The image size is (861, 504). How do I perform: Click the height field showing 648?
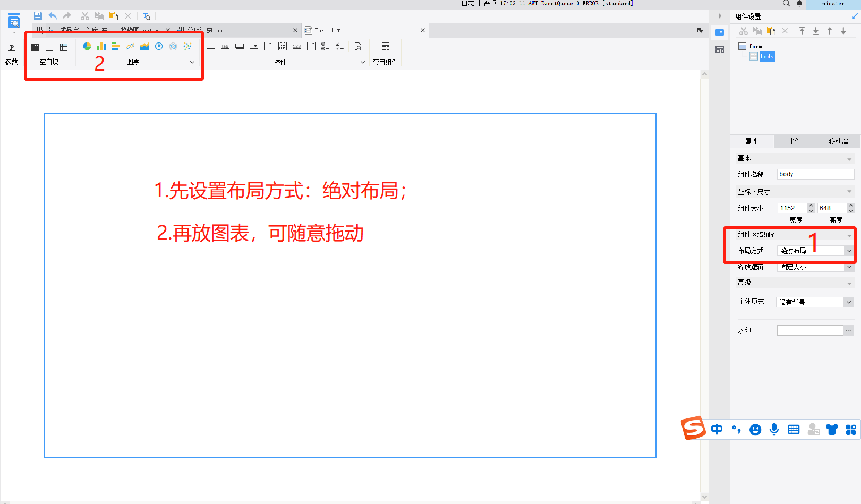point(832,208)
